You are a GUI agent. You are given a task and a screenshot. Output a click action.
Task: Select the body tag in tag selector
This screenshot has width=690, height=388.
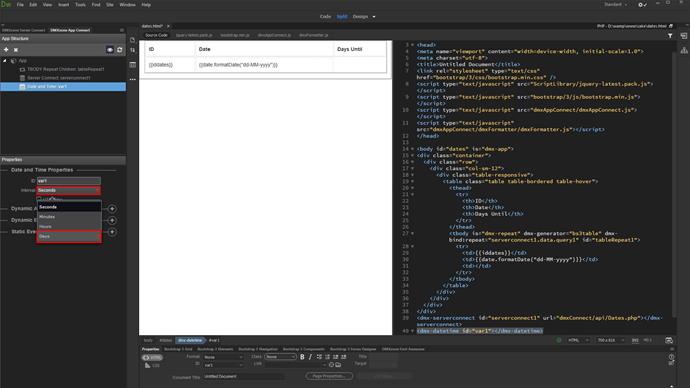[148, 340]
